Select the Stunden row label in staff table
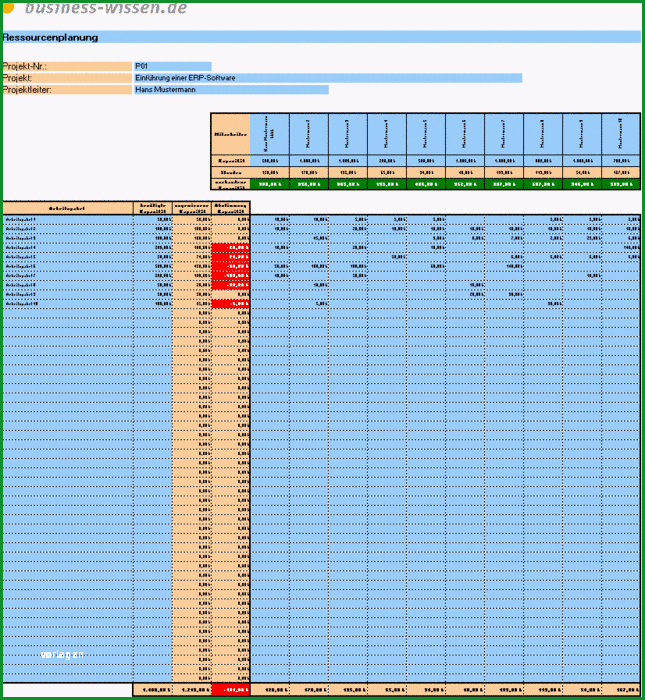 pyautogui.click(x=230, y=172)
